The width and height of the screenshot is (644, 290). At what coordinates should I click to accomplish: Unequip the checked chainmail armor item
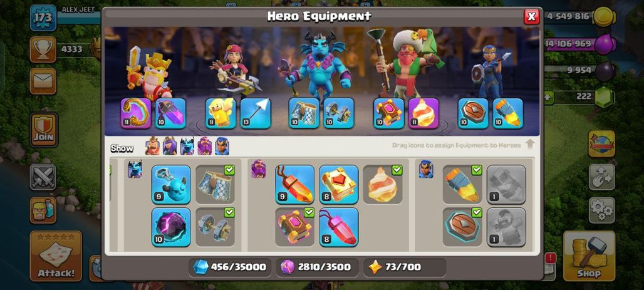point(215,184)
